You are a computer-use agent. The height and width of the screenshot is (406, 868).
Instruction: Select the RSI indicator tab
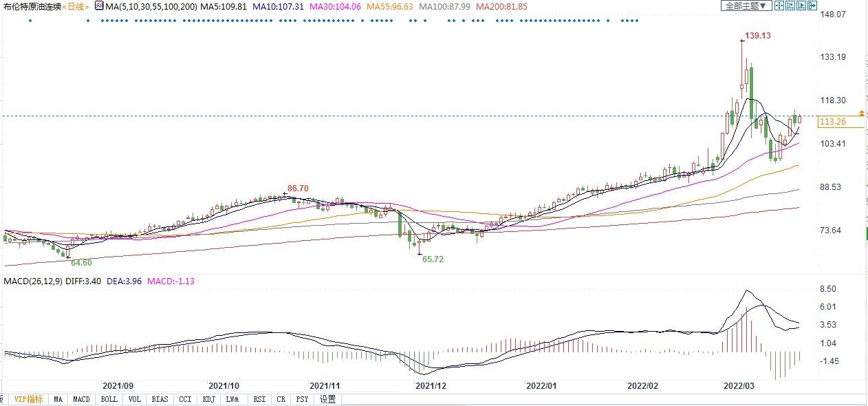pos(259,399)
